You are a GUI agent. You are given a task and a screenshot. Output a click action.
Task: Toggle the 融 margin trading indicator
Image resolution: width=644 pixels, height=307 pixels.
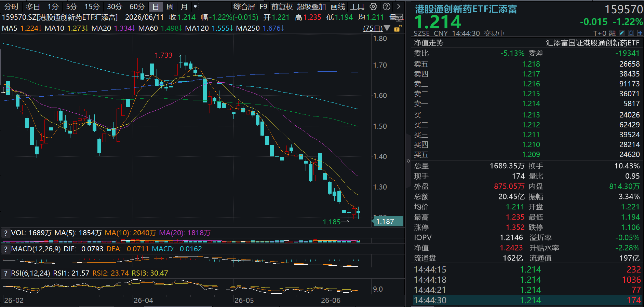(x=612, y=33)
